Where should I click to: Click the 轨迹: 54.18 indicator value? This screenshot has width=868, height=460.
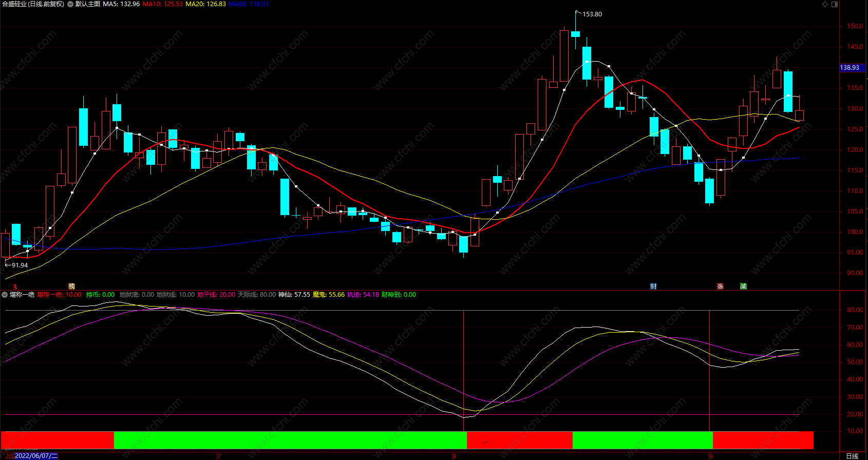click(x=363, y=295)
